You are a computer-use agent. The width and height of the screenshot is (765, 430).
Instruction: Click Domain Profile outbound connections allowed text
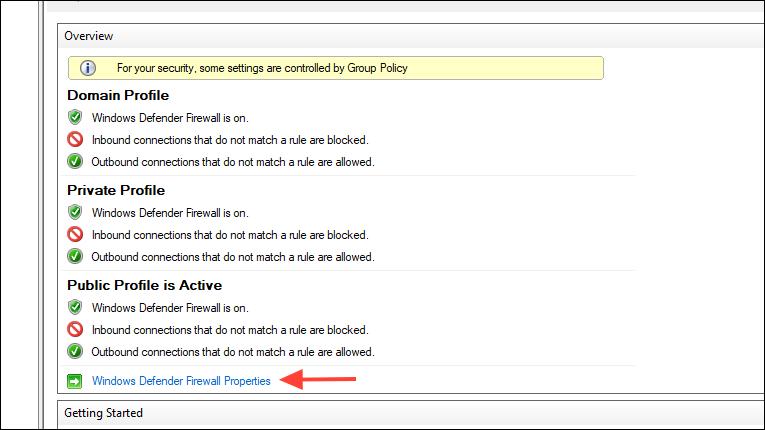tap(233, 162)
